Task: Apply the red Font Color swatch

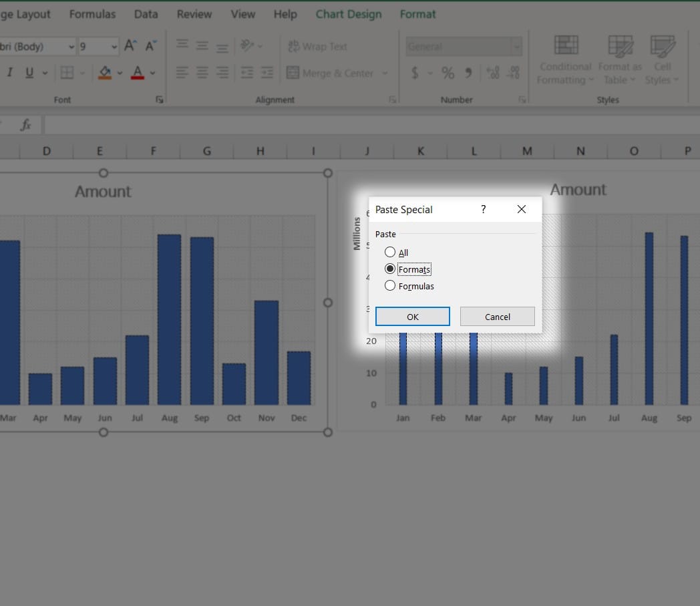Action: 138,73
